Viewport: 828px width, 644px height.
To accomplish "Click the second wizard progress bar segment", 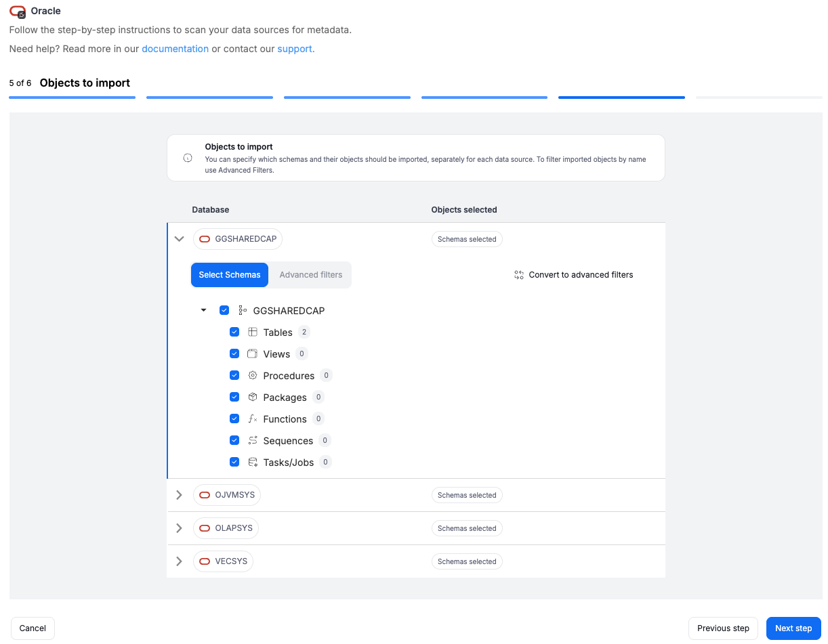I will (209, 98).
